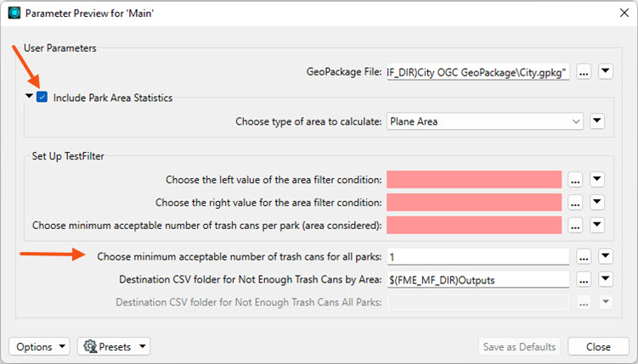This screenshot has width=638, height=364.
Task: Open the arrow menu next to GeoPackage File
Action: point(606,71)
